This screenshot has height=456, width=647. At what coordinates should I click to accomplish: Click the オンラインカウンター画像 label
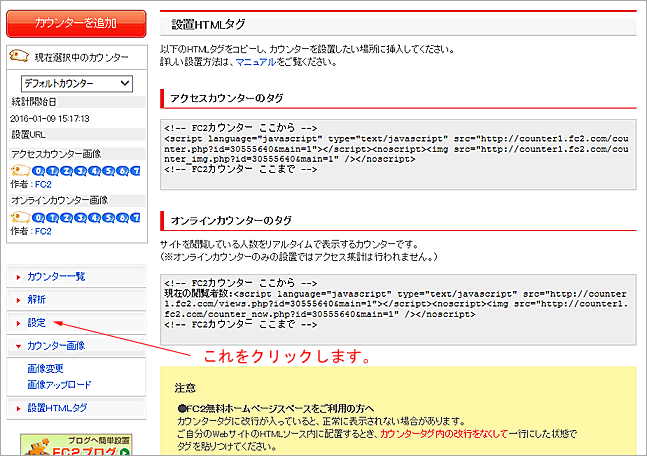(x=59, y=201)
